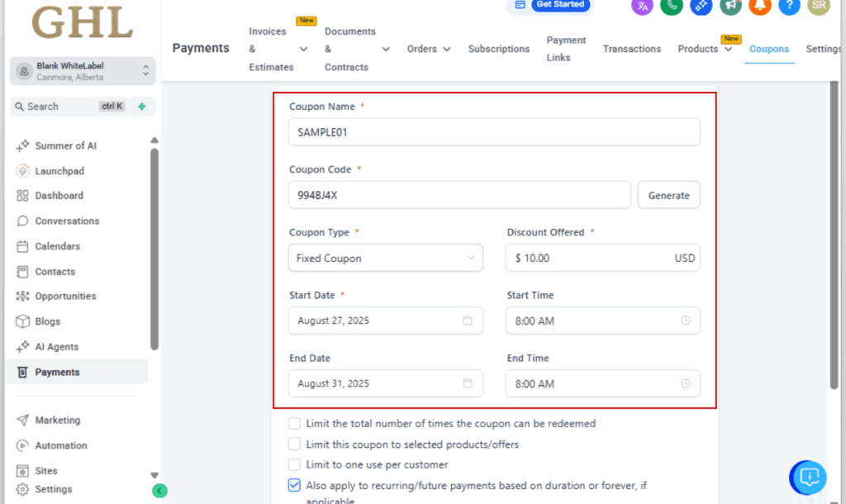Open the Coupon Type Fixed Coupon dropdown
Viewport: 846px width, 504px height.
[386, 258]
